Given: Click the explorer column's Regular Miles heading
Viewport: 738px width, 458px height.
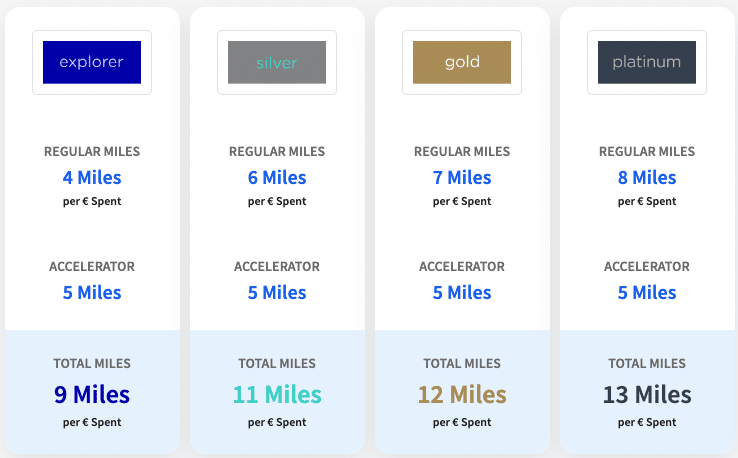Looking at the screenshot, I should (x=92, y=152).
